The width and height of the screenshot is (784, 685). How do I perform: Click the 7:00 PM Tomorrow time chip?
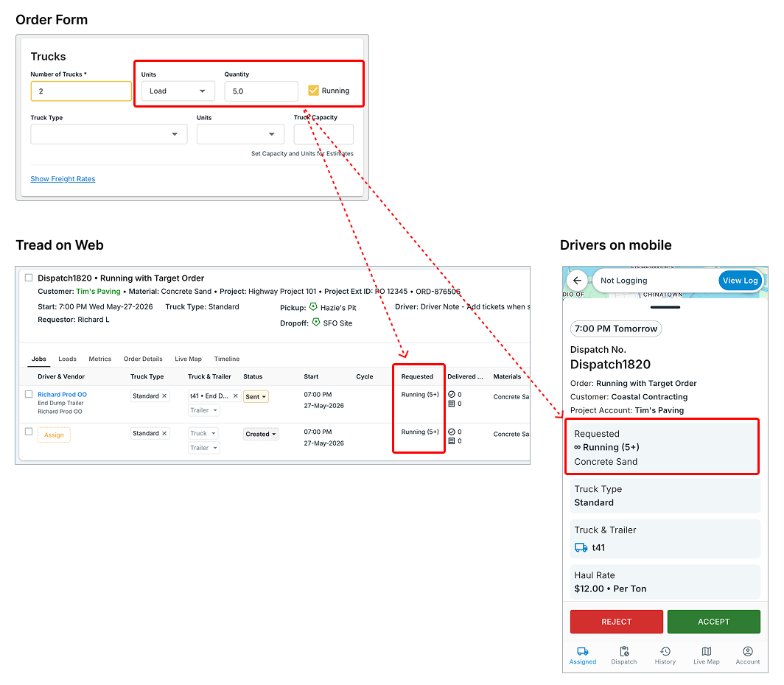pyautogui.click(x=616, y=329)
